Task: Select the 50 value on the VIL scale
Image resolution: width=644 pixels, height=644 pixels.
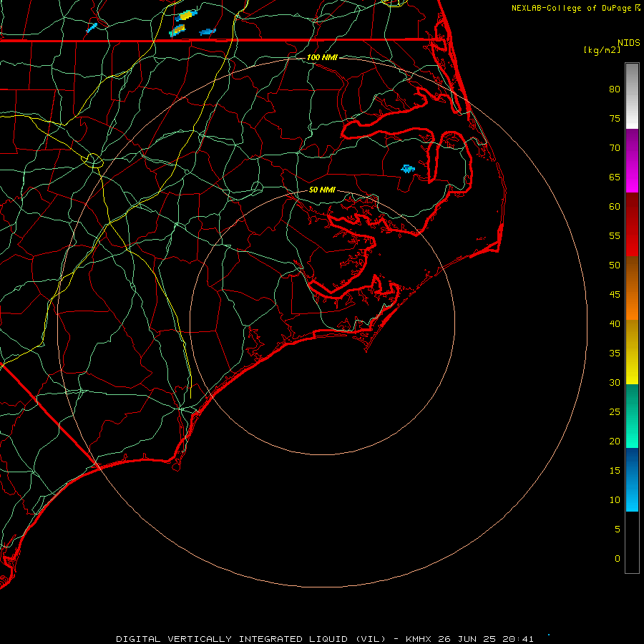Action: pyautogui.click(x=615, y=265)
